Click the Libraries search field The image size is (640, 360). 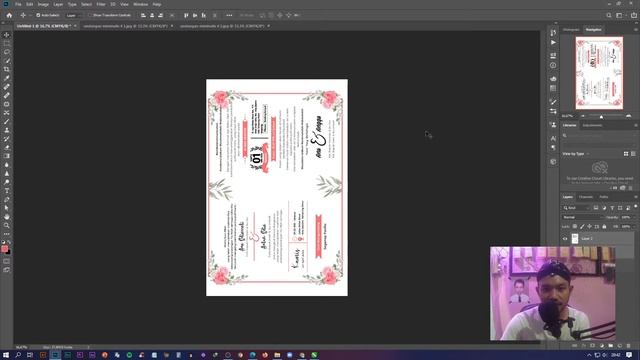[x=599, y=136]
